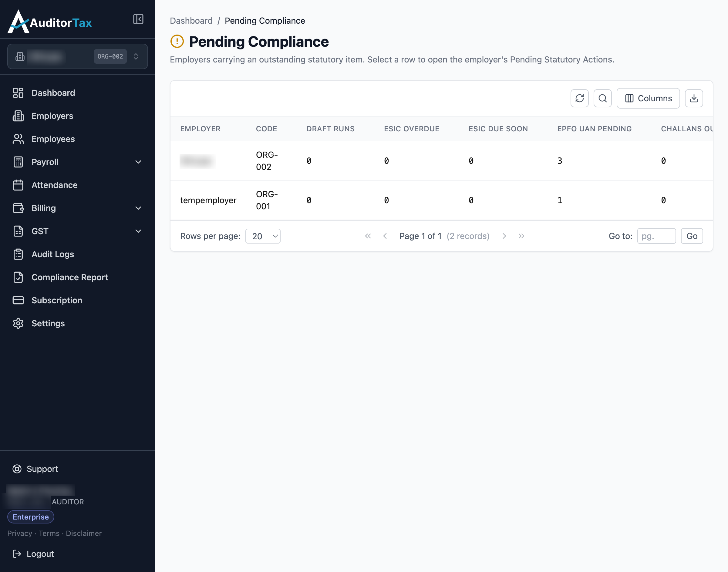Follow the Dashboard breadcrumb link
The height and width of the screenshot is (572, 728).
pyautogui.click(x=191, y=21)
